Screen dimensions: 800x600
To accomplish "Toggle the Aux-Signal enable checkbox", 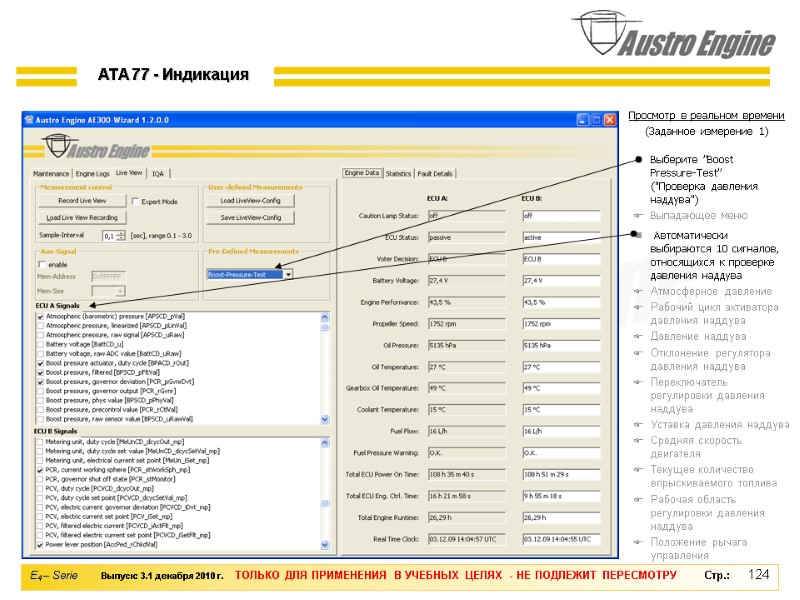I will point(42,264).
